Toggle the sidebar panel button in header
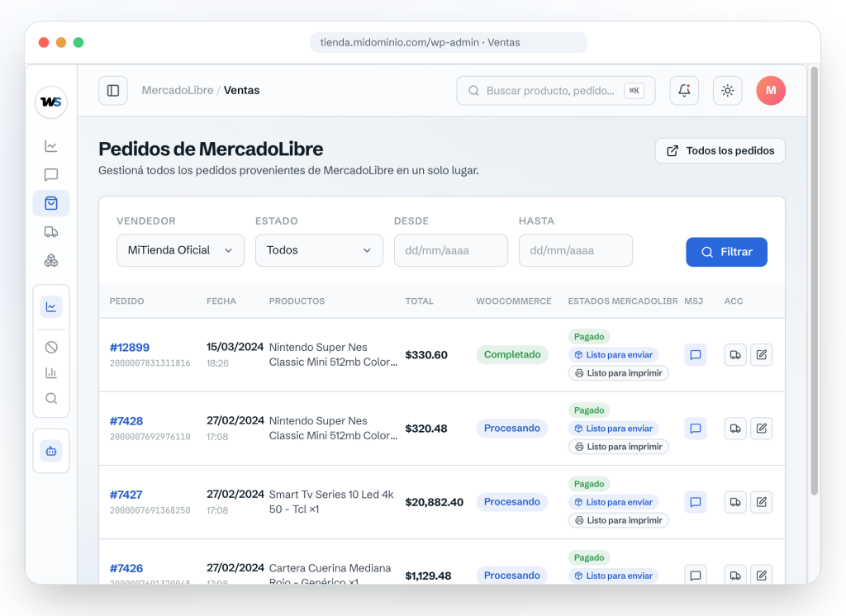 pyautogui.click(x=113, y=91)
